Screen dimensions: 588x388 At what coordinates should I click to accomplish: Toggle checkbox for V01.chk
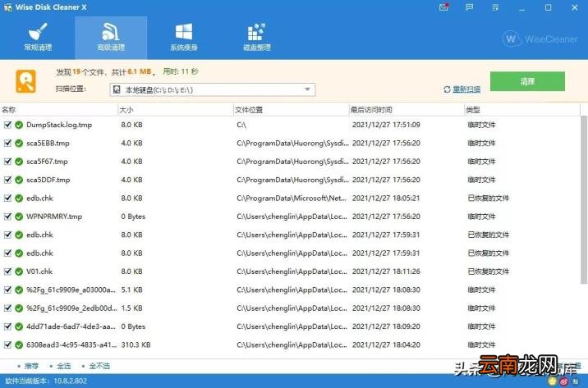coord(7,272)
